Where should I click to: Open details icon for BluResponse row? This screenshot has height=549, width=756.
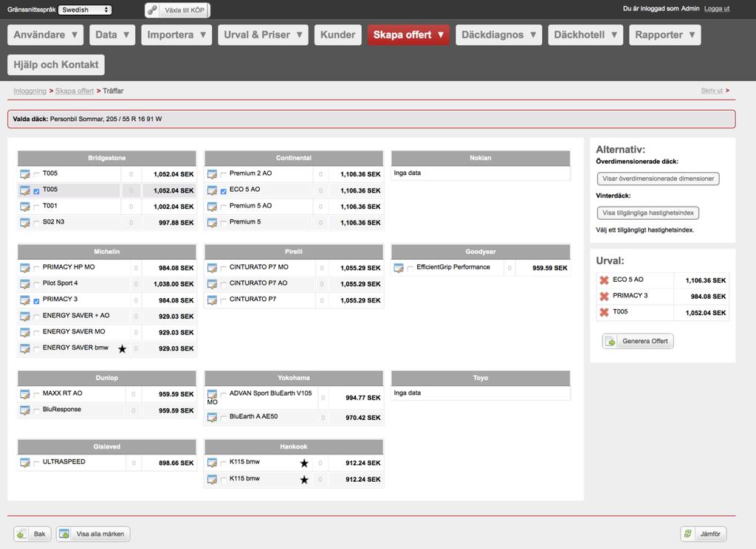point(24,410)
